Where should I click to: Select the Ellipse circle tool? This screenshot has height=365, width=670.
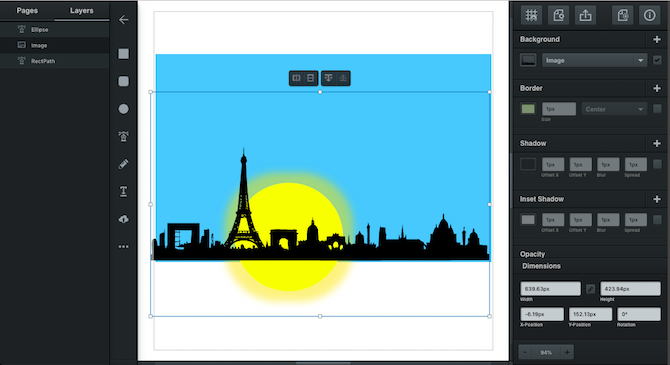pos(123,109)
